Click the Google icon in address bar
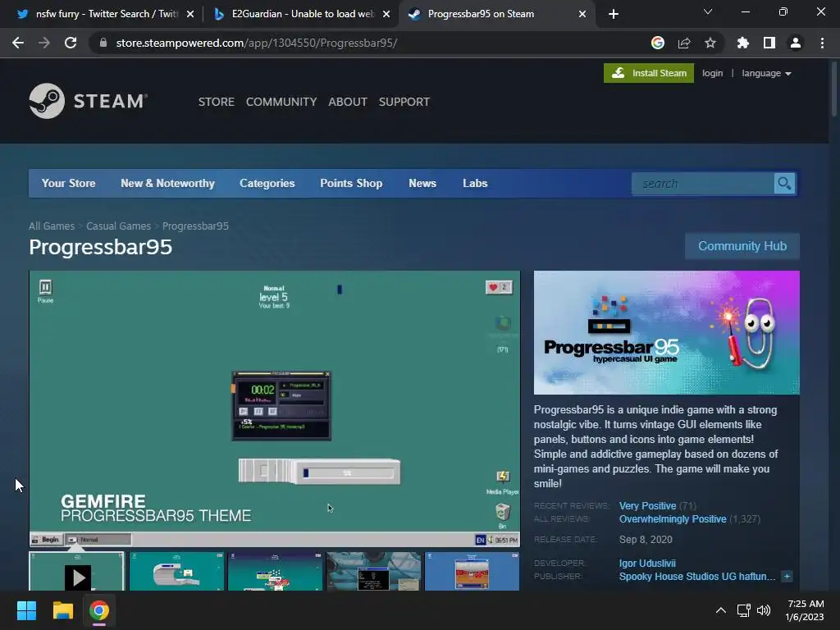Viewport: 840px width, 630px height. [x=658, y=43]
